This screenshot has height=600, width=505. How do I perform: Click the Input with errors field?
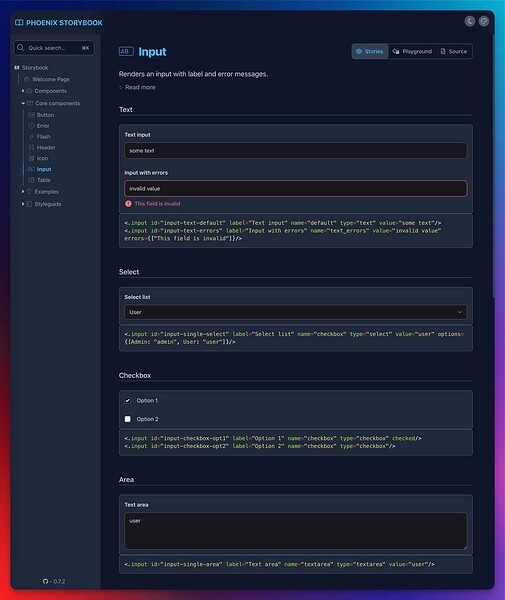point(295,189)
